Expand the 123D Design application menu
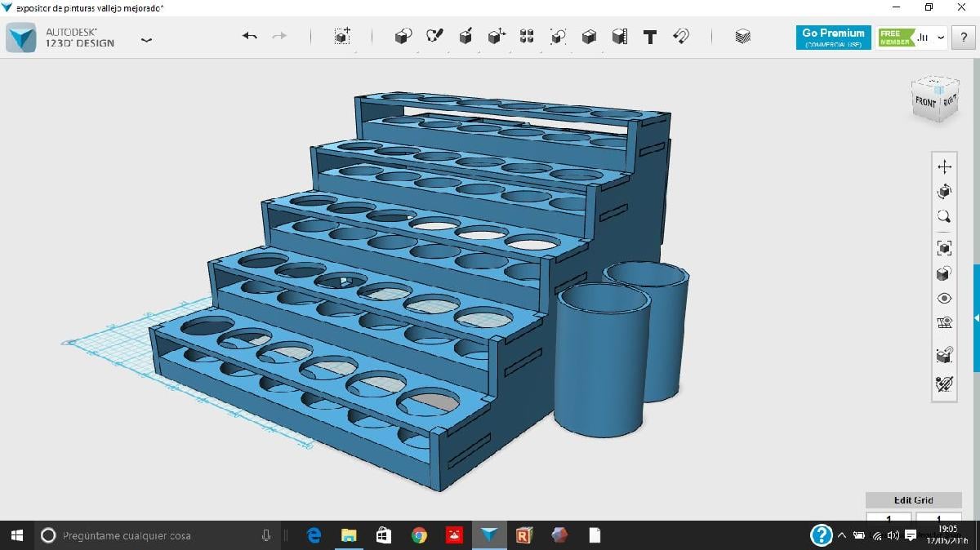This screenshot has width=980, height=550. click(x=146, y=38)
